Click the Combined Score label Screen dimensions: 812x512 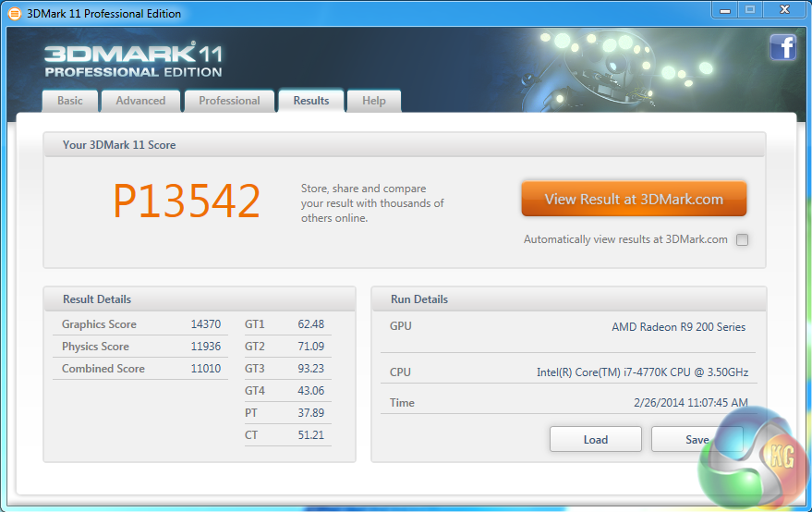[103, 369]
